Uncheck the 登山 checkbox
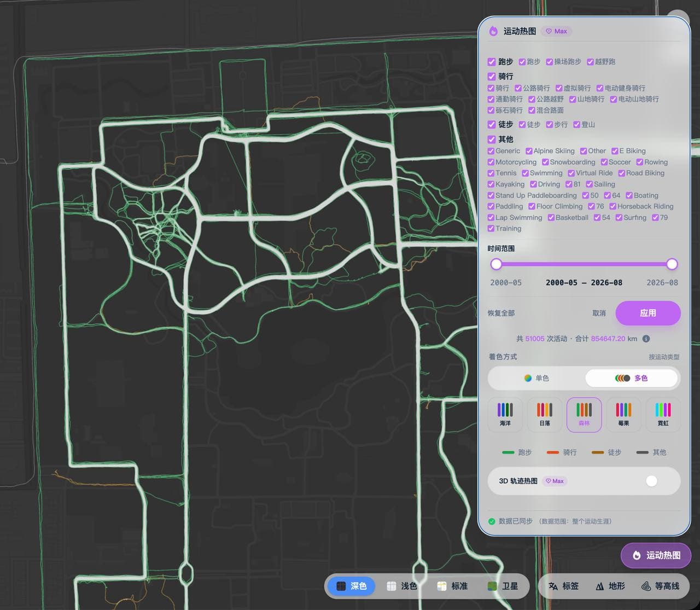 [x=576, y=125]
